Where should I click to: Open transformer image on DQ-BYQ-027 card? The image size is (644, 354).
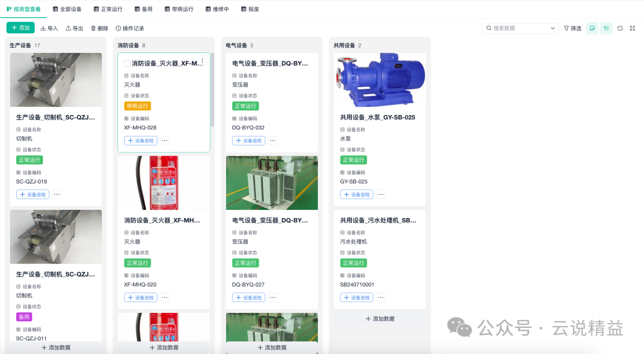[272, 183]
